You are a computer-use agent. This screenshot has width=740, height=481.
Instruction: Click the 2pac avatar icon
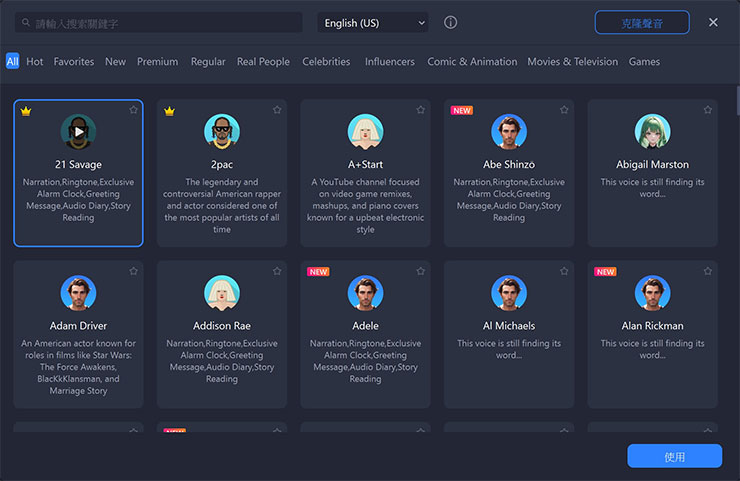pos(222,131)
